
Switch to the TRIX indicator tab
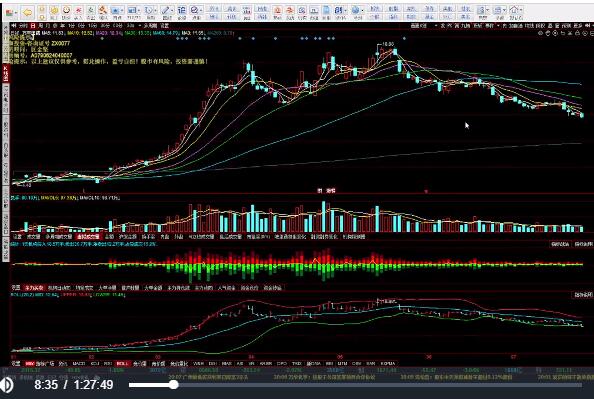coord(296,363)
